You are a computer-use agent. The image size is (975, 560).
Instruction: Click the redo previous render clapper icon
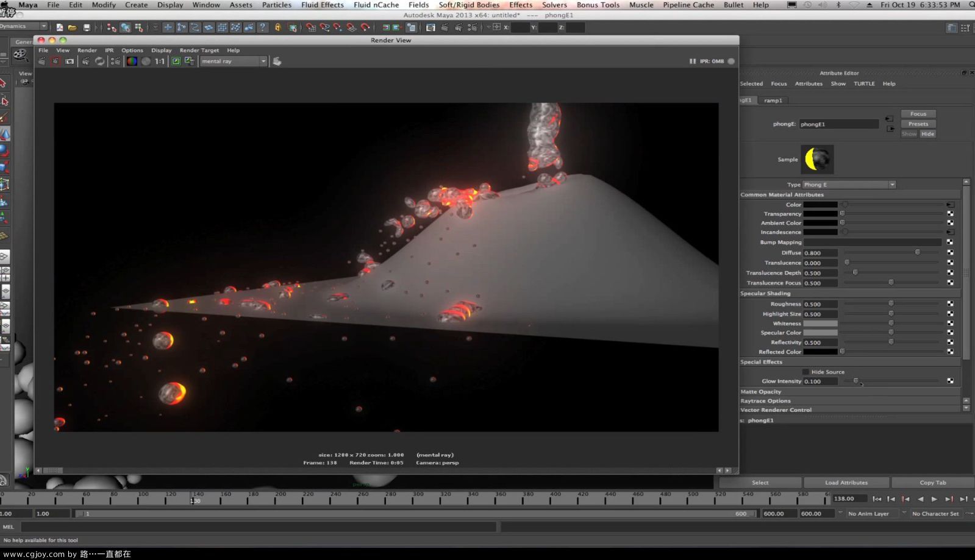click(x=41, y=61)
